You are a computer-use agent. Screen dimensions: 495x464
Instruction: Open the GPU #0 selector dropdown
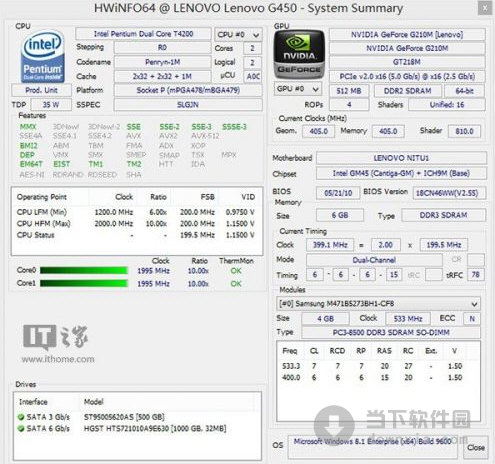pos(298,89)
